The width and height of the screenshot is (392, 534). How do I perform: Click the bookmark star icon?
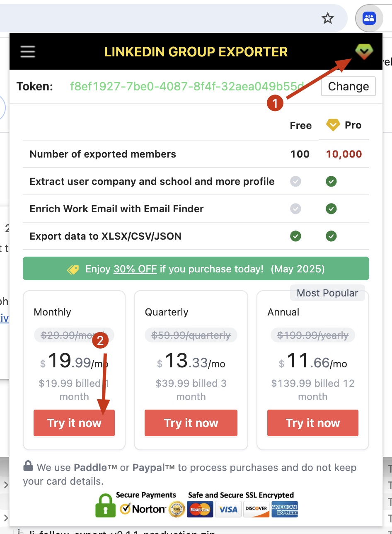(328, 18)
